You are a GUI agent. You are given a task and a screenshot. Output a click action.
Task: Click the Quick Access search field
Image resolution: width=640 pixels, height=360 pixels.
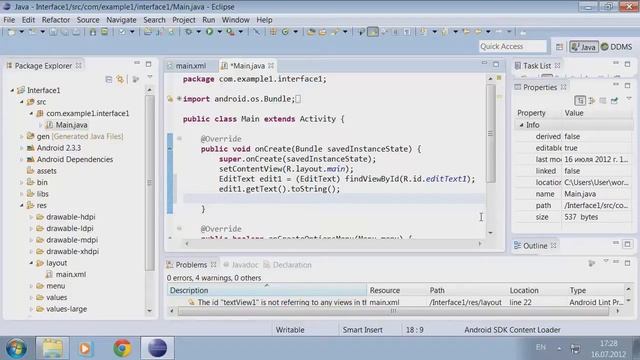pyautogui.click(x=513, y=47)
